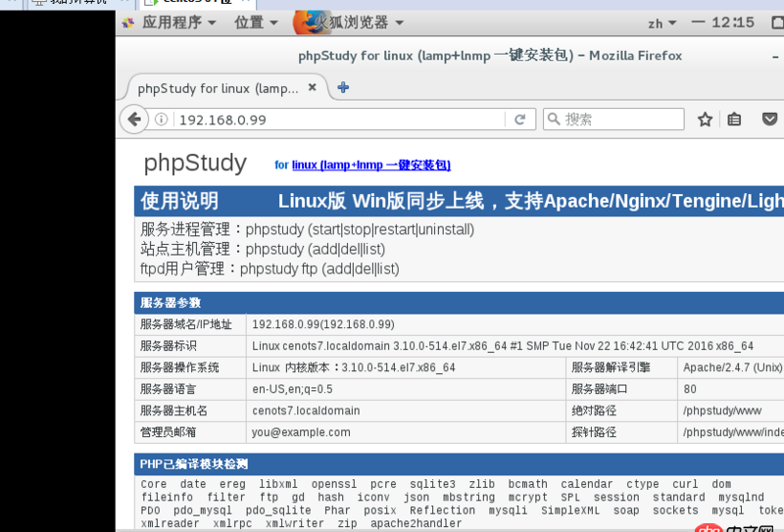Click the 使用说明 header text

click(179, 201)
